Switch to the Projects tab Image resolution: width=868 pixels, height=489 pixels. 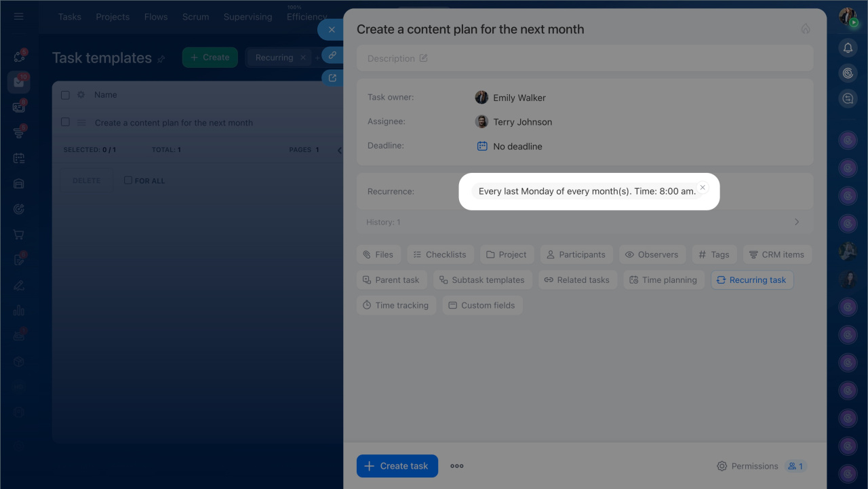(x=113, y=17)
